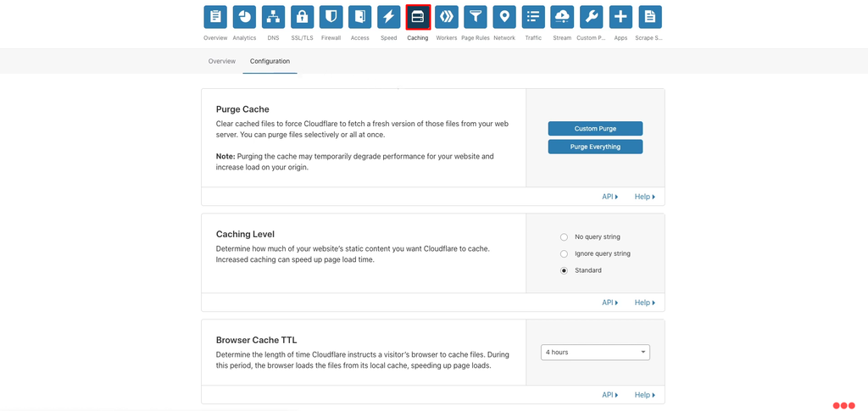Select the No query string option
Screen dimensions: 868x411
click(565, 237)
